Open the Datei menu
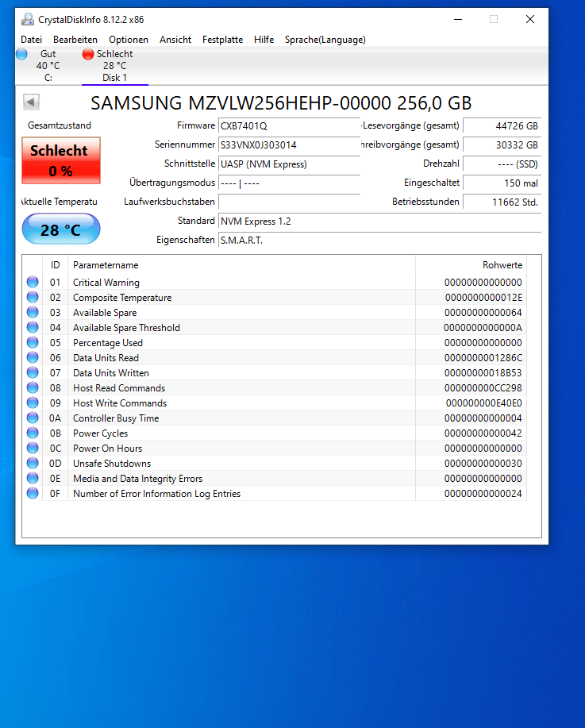Screen dimensions: 585x728 [31, 40]
